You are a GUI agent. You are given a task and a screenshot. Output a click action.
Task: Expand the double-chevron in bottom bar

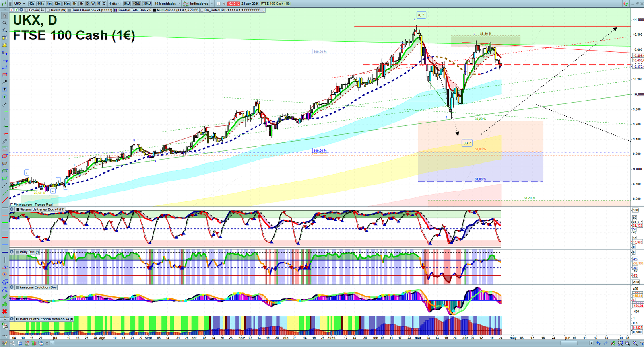tap(47, 343)
